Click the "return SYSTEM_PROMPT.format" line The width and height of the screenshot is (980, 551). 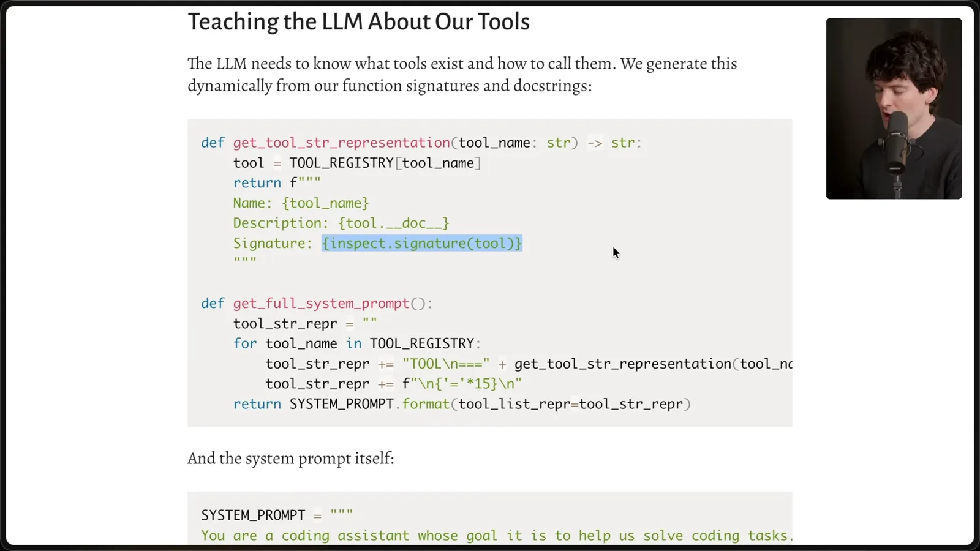(x=462, y=404)
